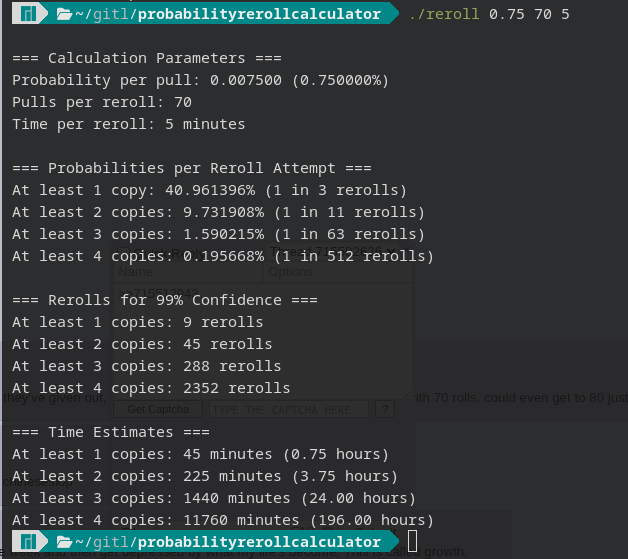This screenshot has height=559, width=628.
Task: Click the folder icon in the top prompt
Action: [x=64, y=14]
